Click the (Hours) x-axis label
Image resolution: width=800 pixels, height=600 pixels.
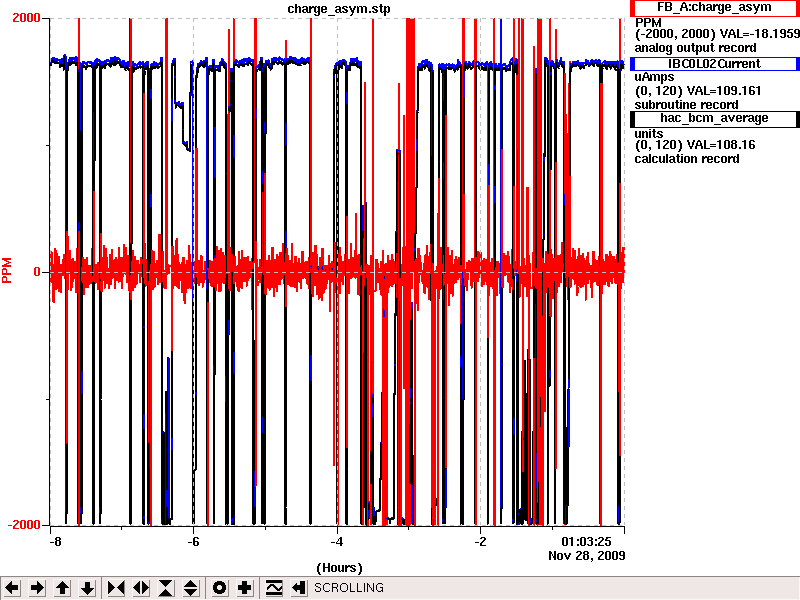click(x=339, y=568)
